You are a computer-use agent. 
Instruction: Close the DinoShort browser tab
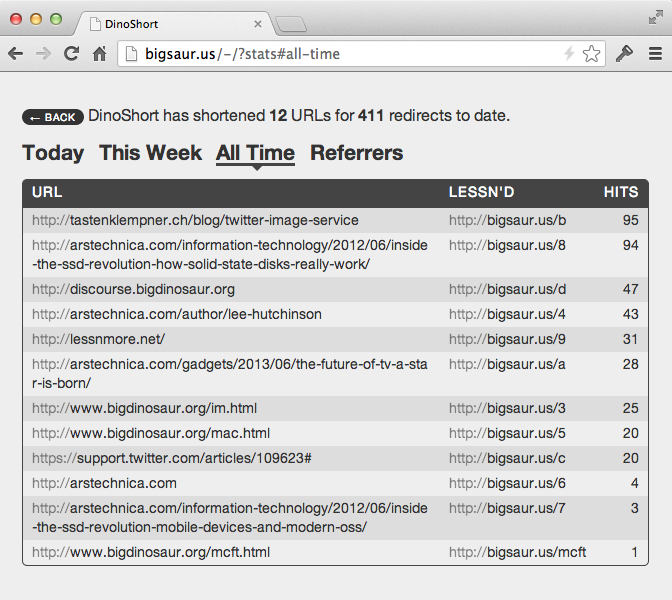(258, 23)
